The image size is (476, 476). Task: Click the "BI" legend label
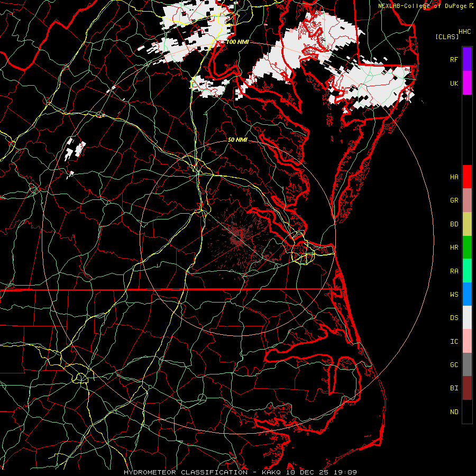click(454, 388)
